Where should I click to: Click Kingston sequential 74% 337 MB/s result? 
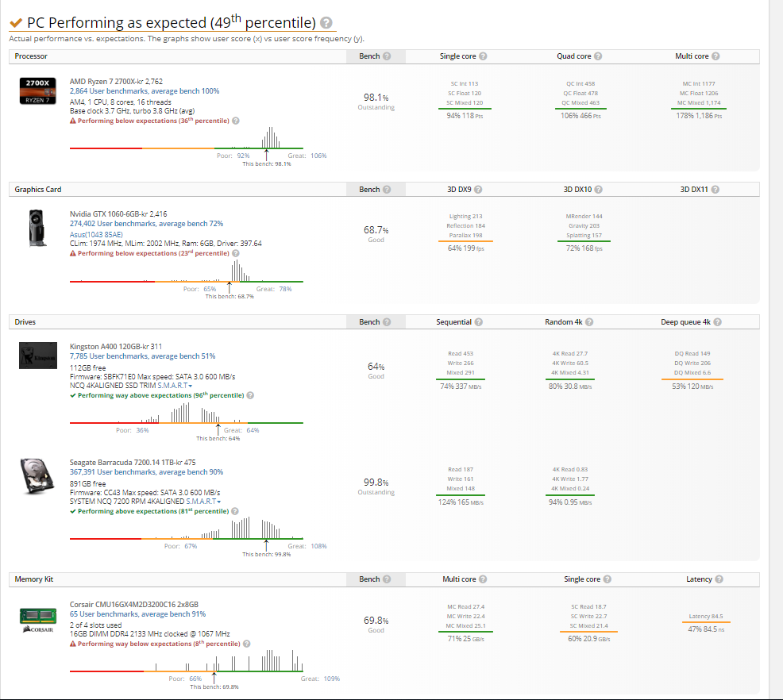tap(461, 387)
